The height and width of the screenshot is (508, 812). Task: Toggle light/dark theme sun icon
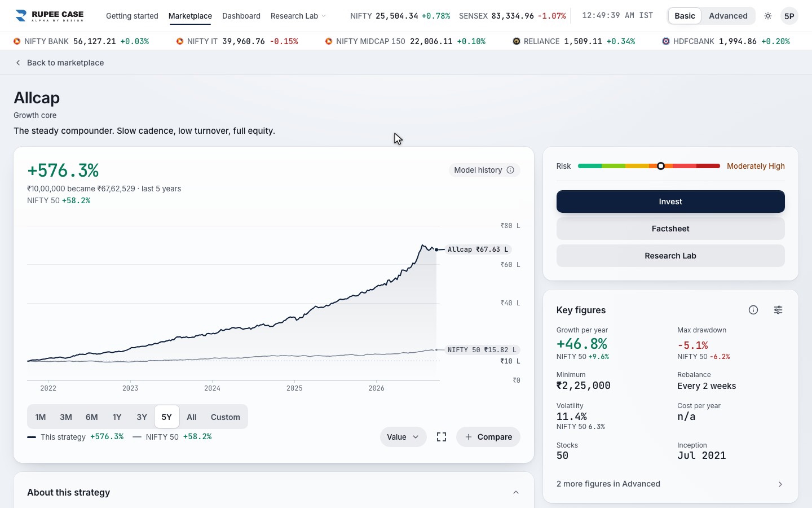pos(768,16)
